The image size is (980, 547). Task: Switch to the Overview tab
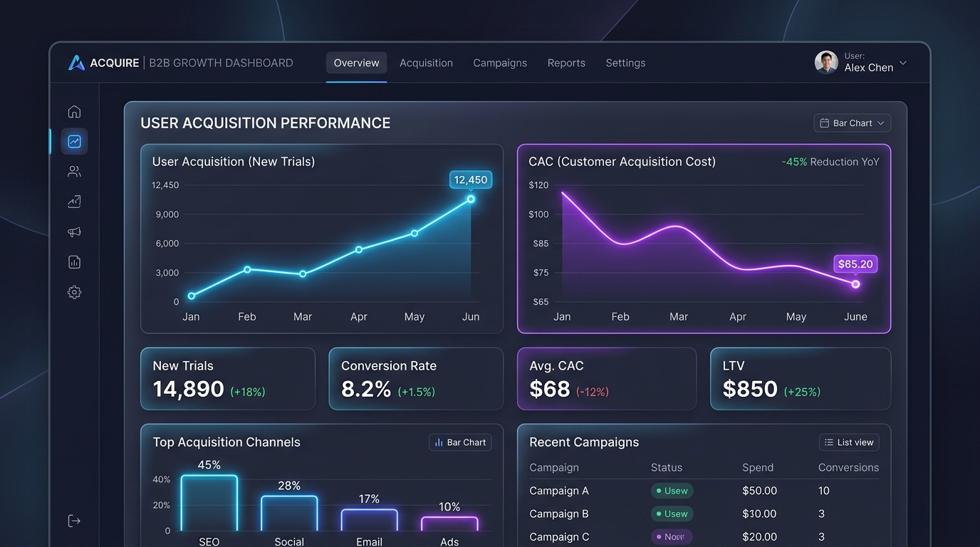(x=357, y=63)
